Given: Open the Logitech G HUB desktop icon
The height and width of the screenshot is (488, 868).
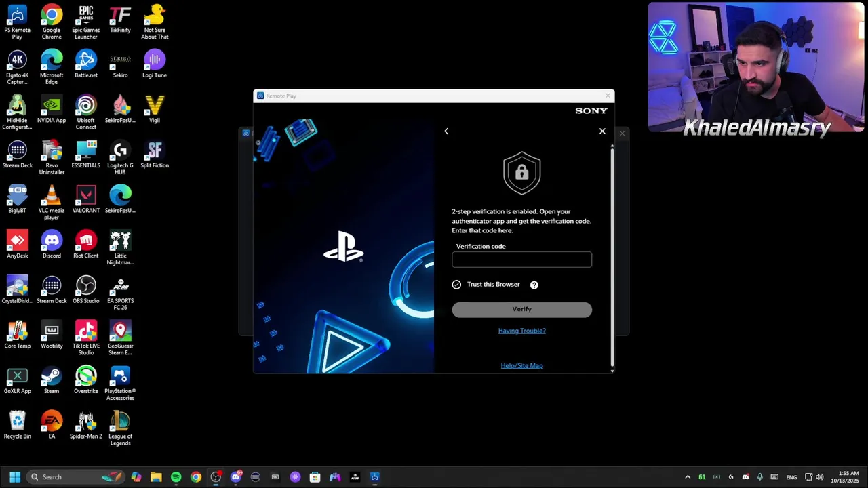Looking at the screenshot, I should [120, 157].
